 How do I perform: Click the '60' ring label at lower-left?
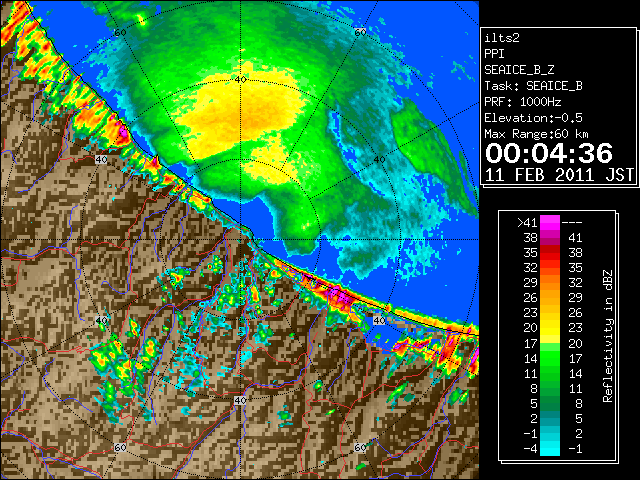pyautogui.click(x=120, y=448)
